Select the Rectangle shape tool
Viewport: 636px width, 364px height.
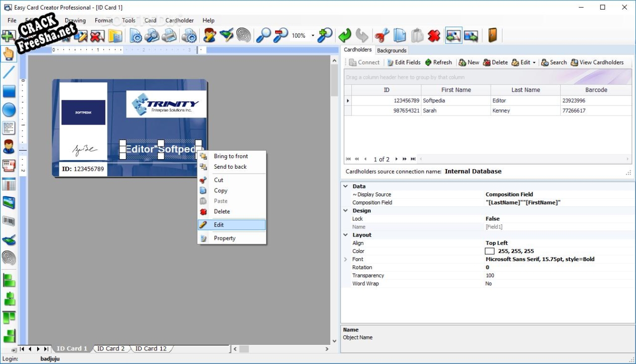pyautogui.click(x=9, y=91)
